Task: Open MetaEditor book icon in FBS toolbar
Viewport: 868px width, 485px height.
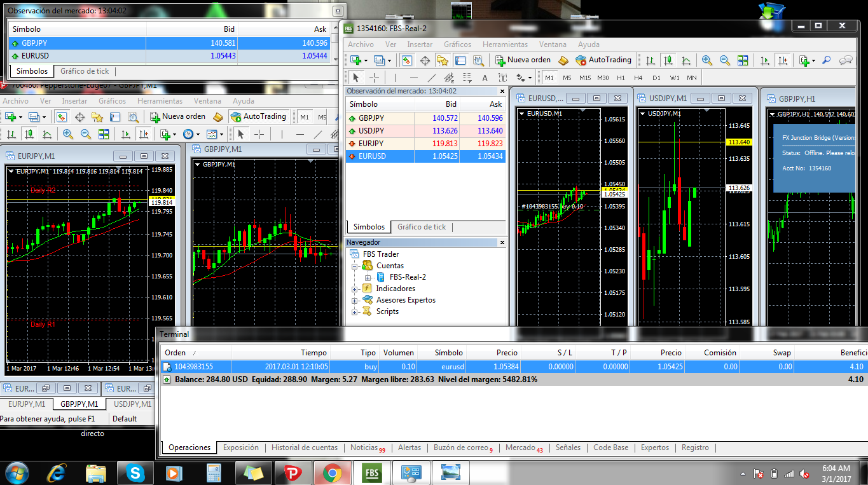Action: pyautogui.click(x=563, y=60)
